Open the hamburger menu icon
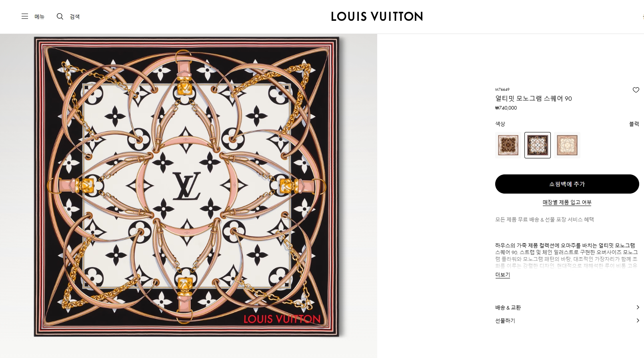644x358 pixels. click(x=25, y=16)
